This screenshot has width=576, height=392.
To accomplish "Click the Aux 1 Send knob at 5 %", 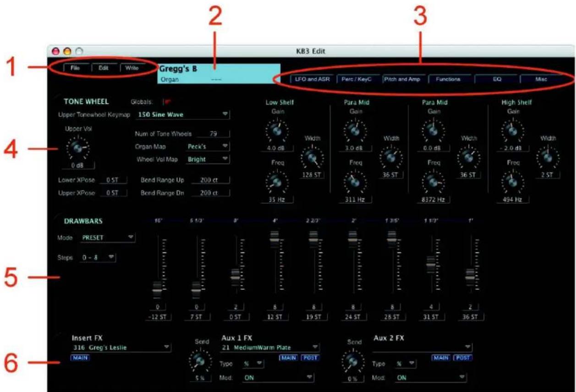I will [200, 362].
